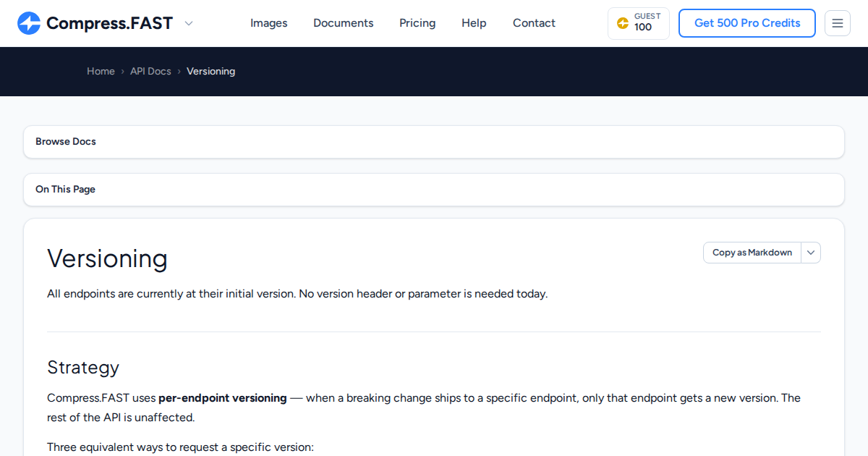Open the Images menu item
The height and width of the screenshot is (456, 868).
point(269,23)
